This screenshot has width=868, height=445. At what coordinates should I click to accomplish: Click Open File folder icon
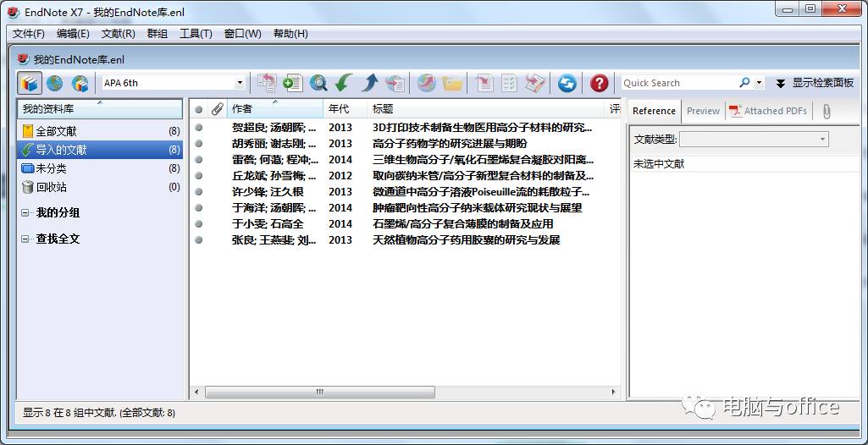452,84
